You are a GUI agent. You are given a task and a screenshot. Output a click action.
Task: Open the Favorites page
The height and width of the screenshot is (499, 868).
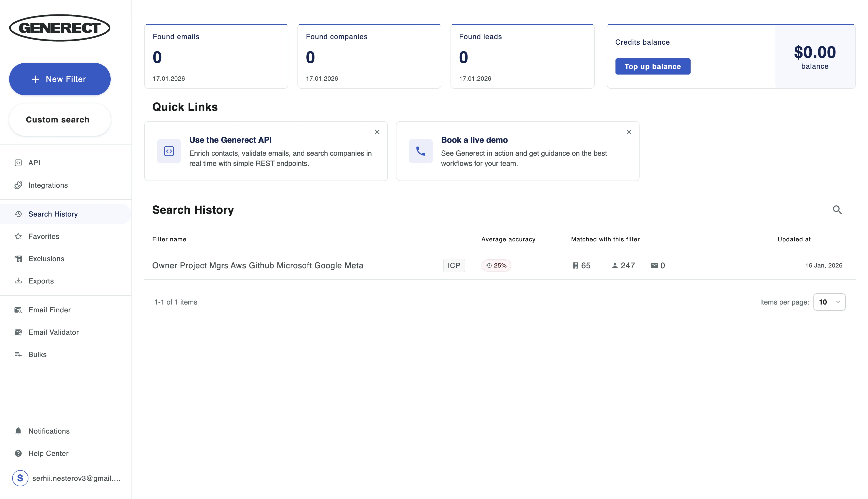pyautogui.click(x=44, y=236)
